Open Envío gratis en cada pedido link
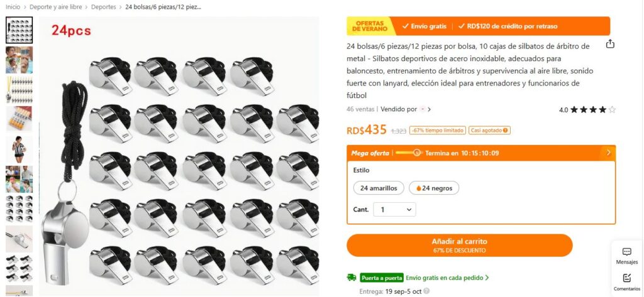The image size is (644, 297). pos(447,278)
